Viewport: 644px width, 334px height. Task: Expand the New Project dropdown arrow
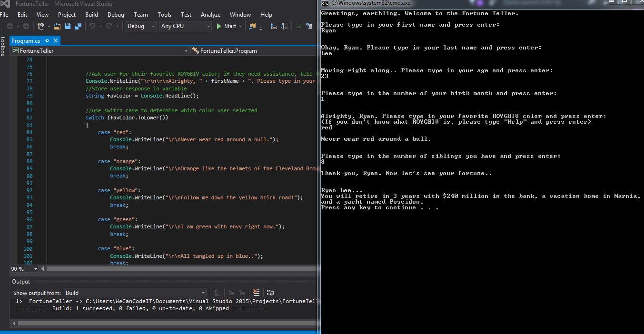pos(48,26)
